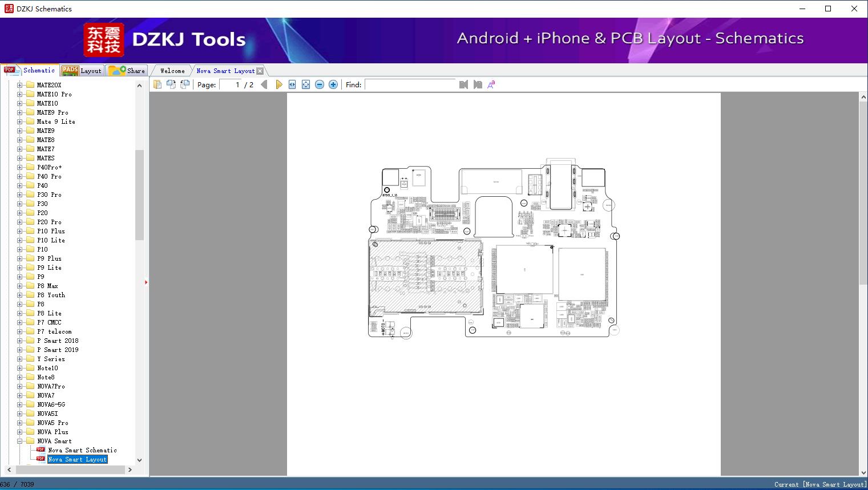Image resolution: width=868 pixels, height=490 pixels.
Task: Click the match case text icon
Action: coord(491,84)
